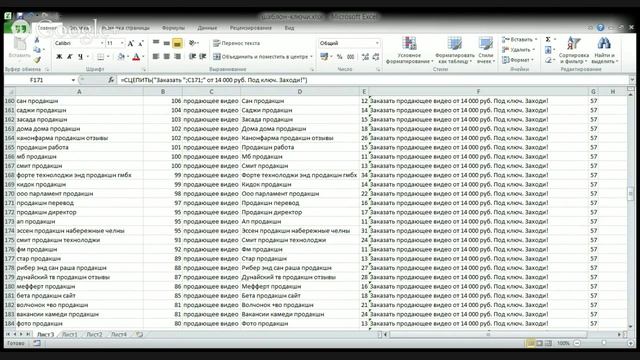Image resolution: width=640 pixels, height=360 pixels.
Task: Apply the red font color A
Action: coord(136,57)
